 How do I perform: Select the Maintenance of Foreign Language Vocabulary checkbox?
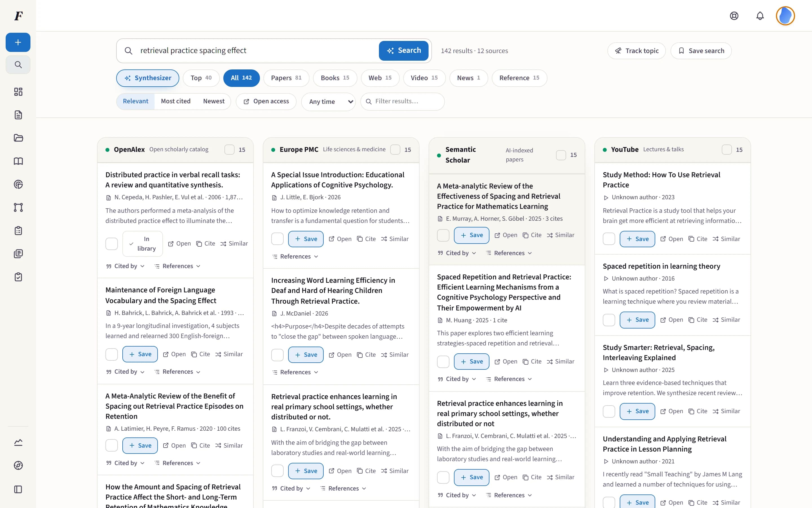[111, 354]
